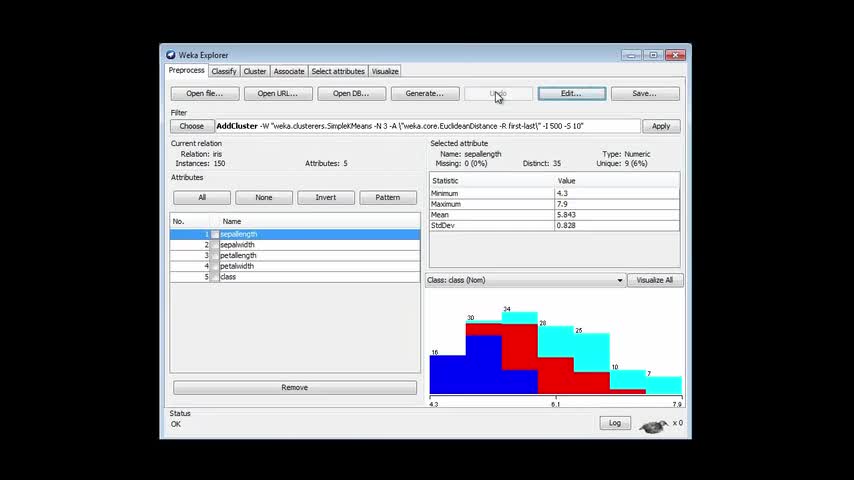Click the histogram bar labeled 25
This screenshot has height=480, width=854.
point(591,364)
